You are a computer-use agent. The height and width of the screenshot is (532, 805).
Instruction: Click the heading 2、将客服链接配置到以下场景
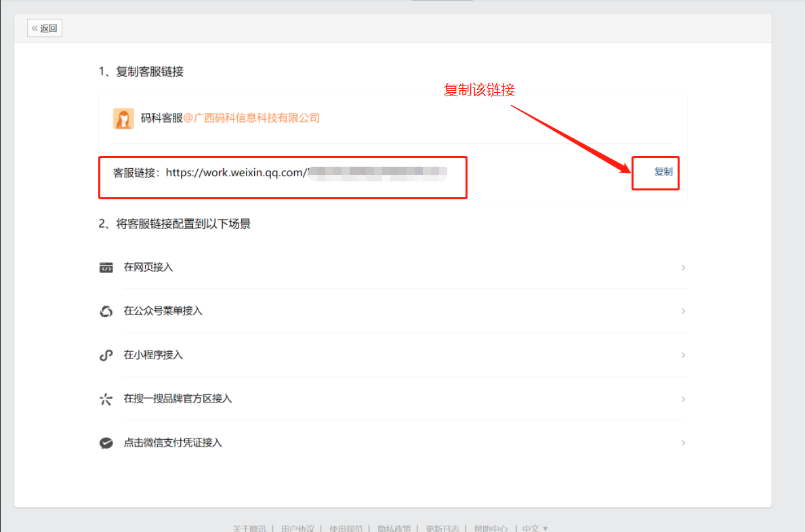(x=175, y=224)
